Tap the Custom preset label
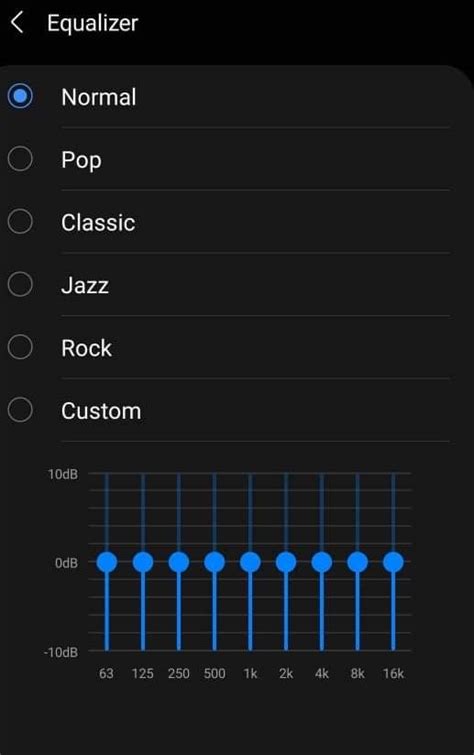Image resolution: width=474 pixels, height=755 pixels. tap(101, 411)
